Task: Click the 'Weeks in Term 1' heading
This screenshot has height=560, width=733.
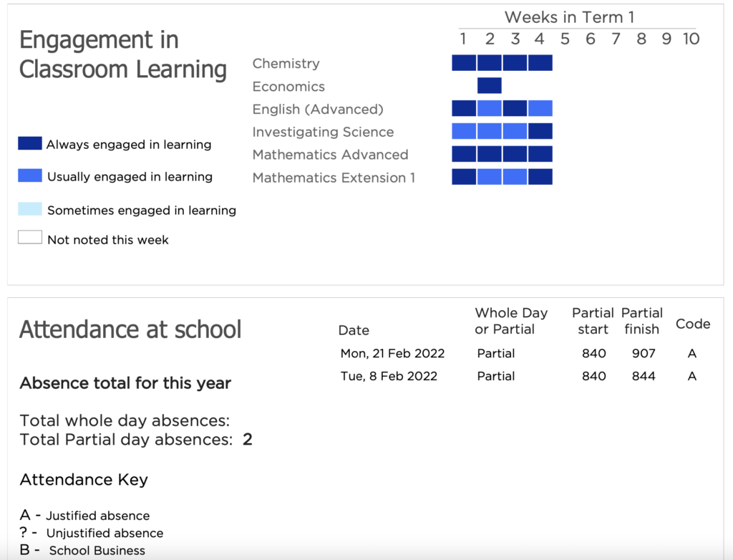Action: pos(569,17)
